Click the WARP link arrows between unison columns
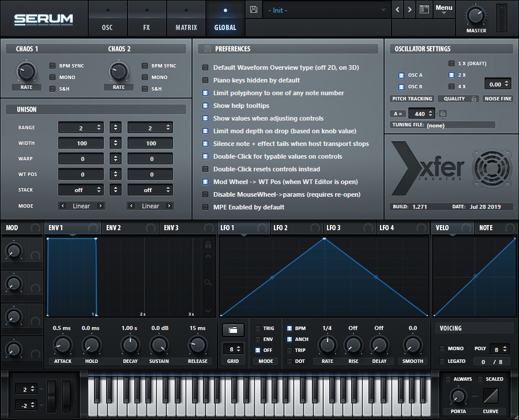 [115, 158]
